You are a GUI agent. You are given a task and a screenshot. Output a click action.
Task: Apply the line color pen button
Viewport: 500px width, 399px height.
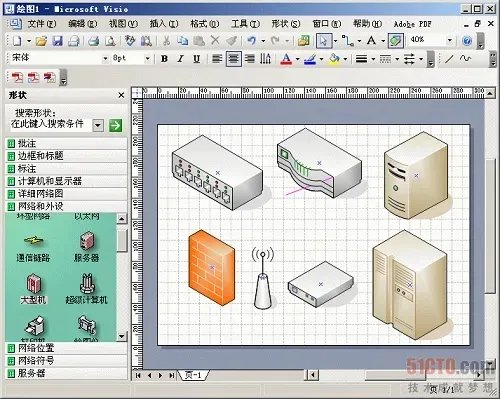point(310,59)
